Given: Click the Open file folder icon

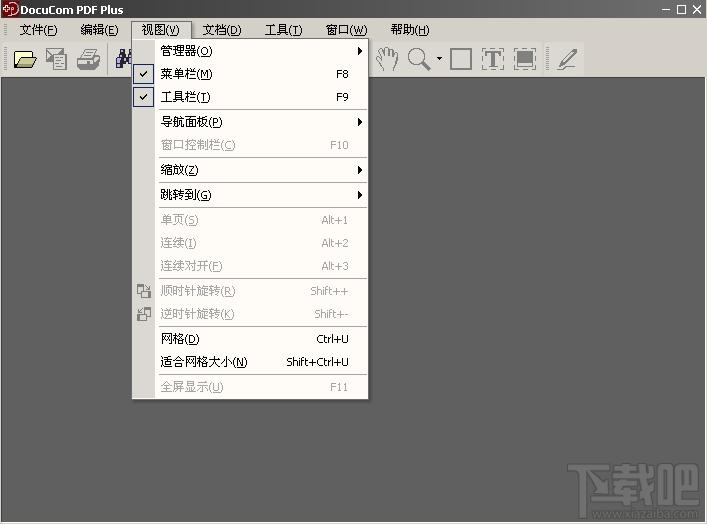Looking at the screenshot, I should point(25,60).
